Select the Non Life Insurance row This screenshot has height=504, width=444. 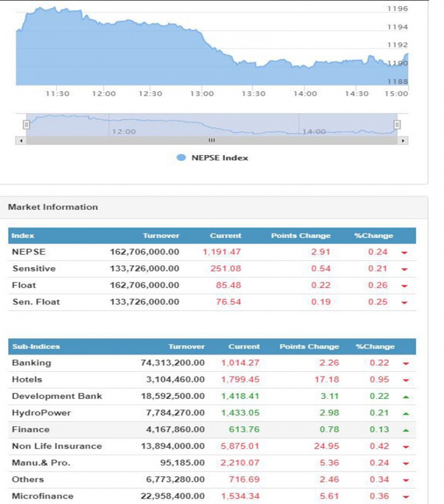point(57,446)
